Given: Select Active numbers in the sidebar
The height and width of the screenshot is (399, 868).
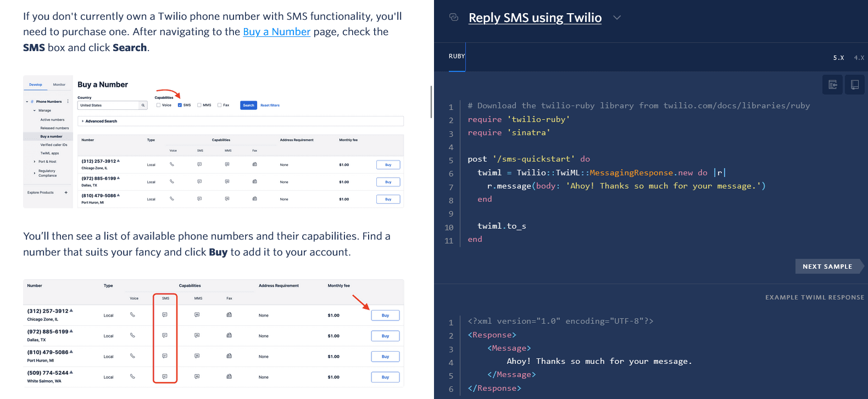Looking at the screenshot, I should 52,120.
